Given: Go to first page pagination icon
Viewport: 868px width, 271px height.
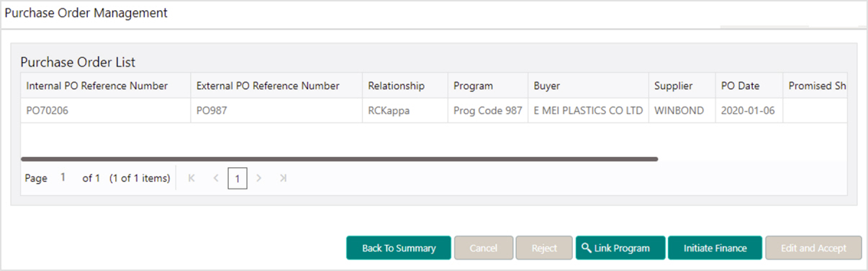Looking at the screenshot, I should 191,178.
